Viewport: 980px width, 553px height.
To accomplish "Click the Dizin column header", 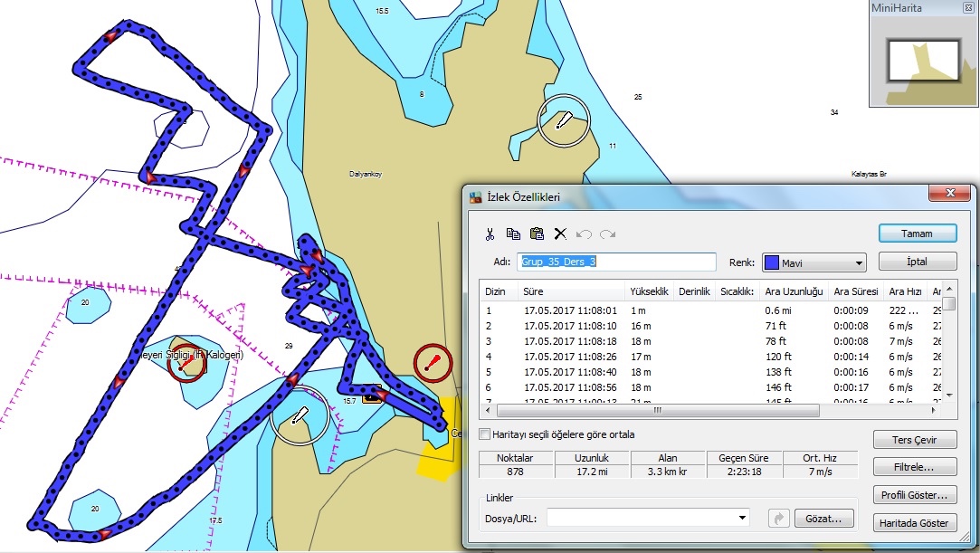I will (x=499, y=291).
